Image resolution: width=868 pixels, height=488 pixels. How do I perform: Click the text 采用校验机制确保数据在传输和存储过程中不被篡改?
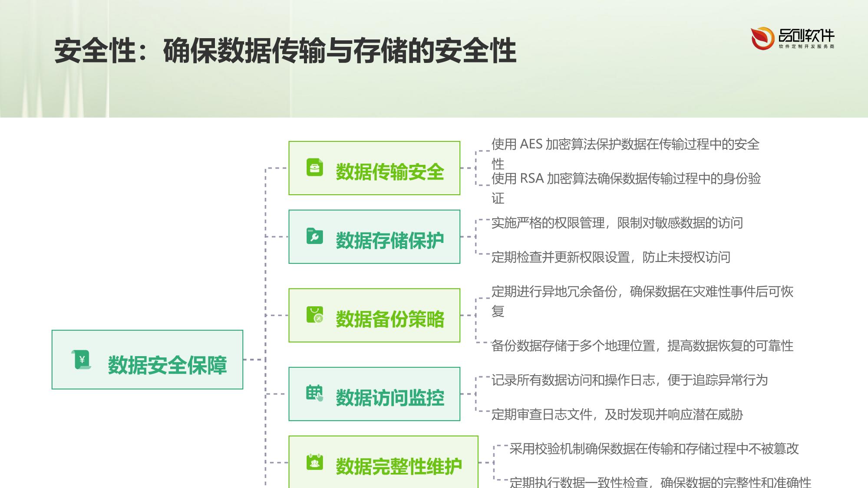click(x=654, y=449)
